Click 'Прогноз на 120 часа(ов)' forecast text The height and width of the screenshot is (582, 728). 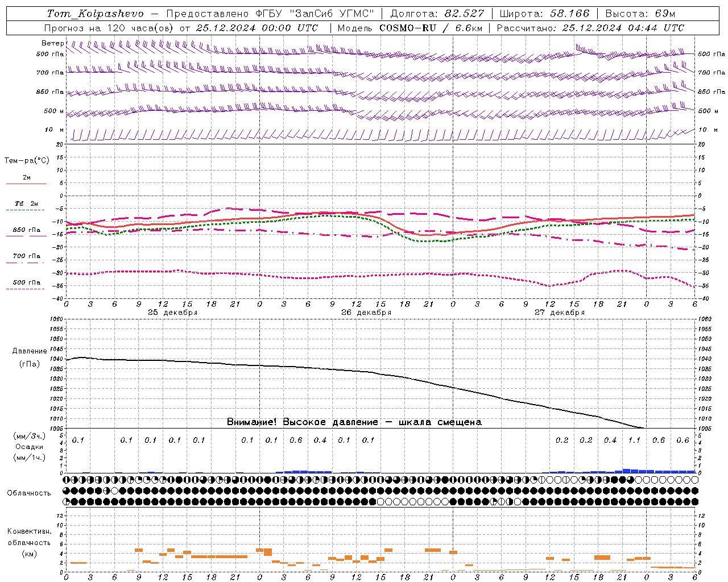[110, 28]
